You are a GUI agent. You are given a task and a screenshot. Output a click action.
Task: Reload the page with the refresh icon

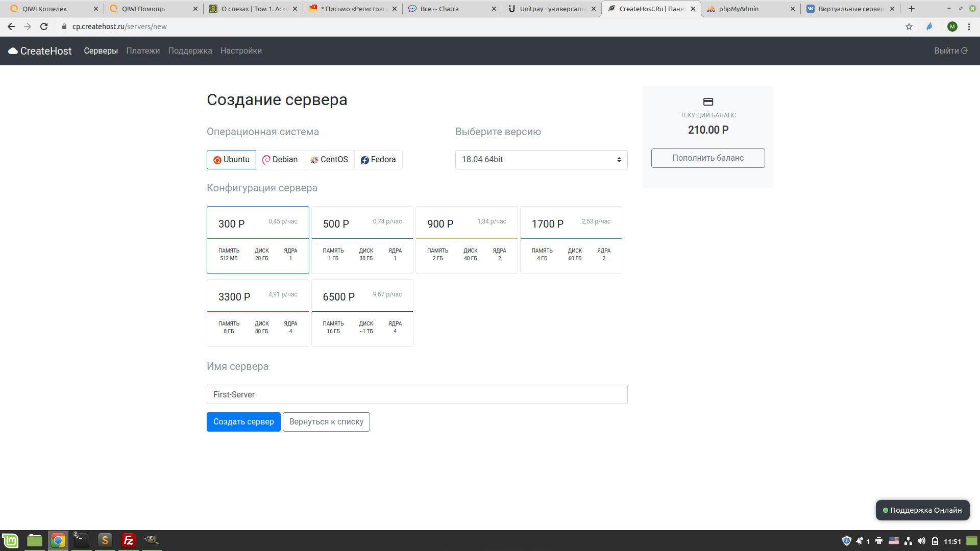point(44,27)
